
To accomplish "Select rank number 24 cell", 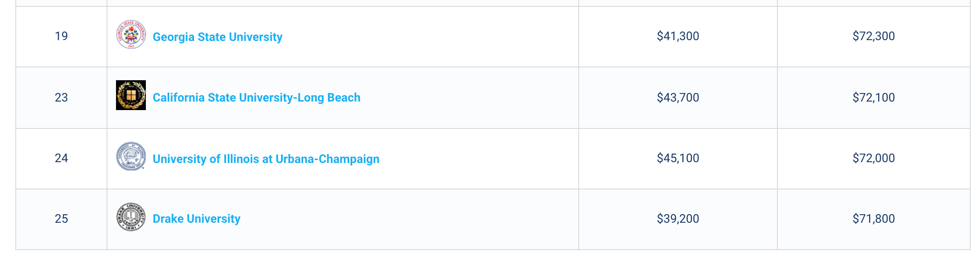I will [61, 158].
